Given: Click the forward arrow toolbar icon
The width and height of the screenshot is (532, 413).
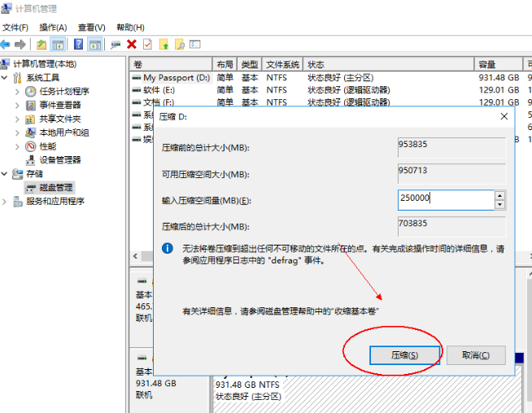Looking at the screenshot, I should pyautogui.click(x=20, y=44).
